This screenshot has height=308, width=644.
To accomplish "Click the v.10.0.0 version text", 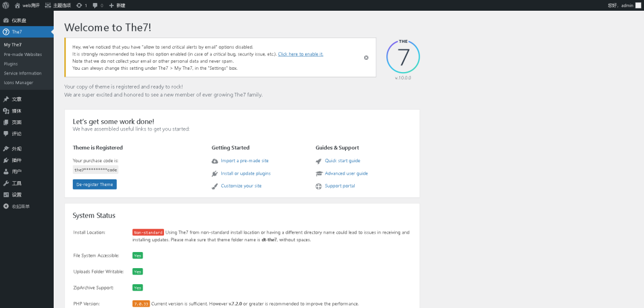I will tap(403, 78).
